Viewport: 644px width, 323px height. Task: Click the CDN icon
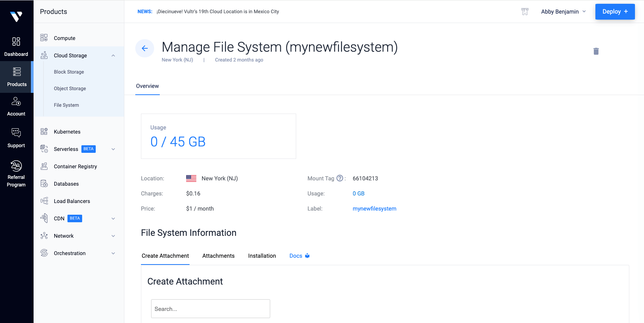click(44, 218)
